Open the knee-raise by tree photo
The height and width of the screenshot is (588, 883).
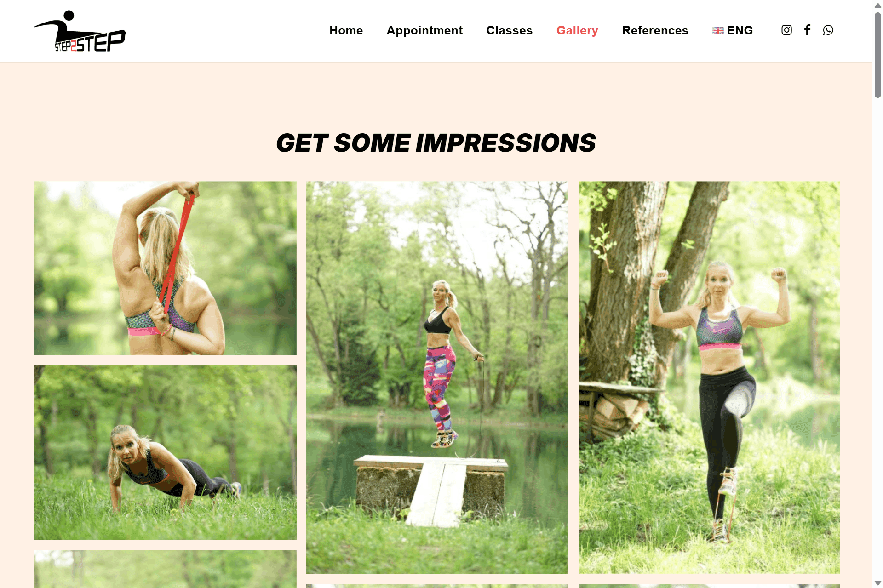(x=709, y=377)
